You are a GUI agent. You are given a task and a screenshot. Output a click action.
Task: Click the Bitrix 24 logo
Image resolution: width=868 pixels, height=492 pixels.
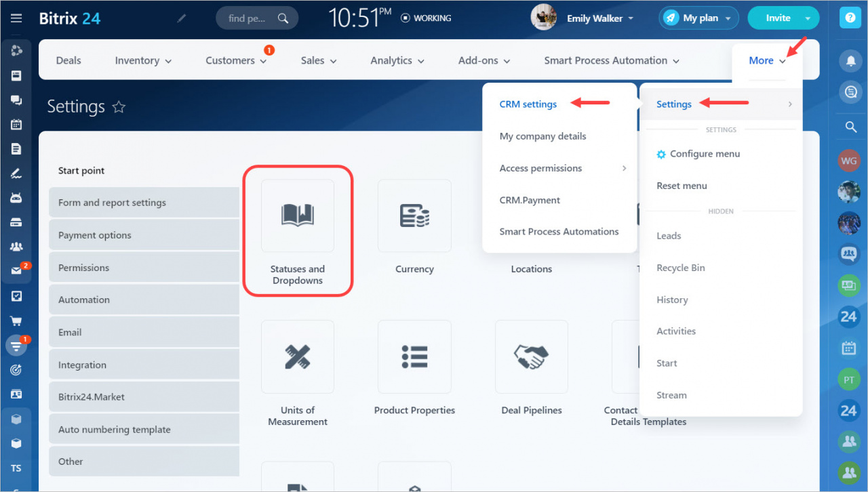70,18
